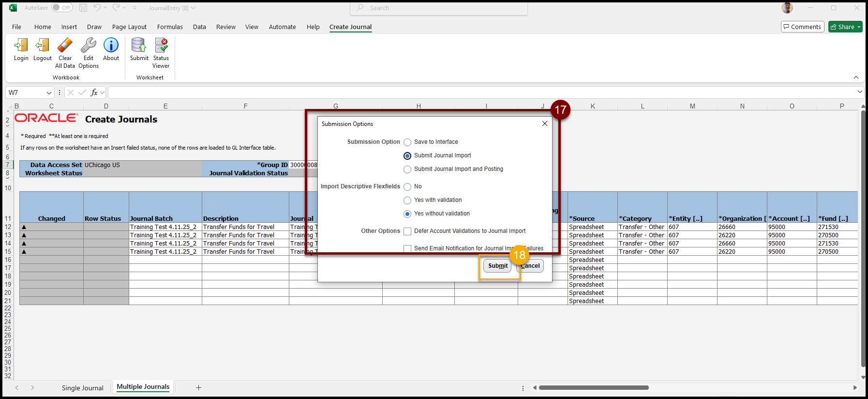Screen dimensions: 868x399
Task: Click the Logout icon in ribbon
Action: [42, 46]
